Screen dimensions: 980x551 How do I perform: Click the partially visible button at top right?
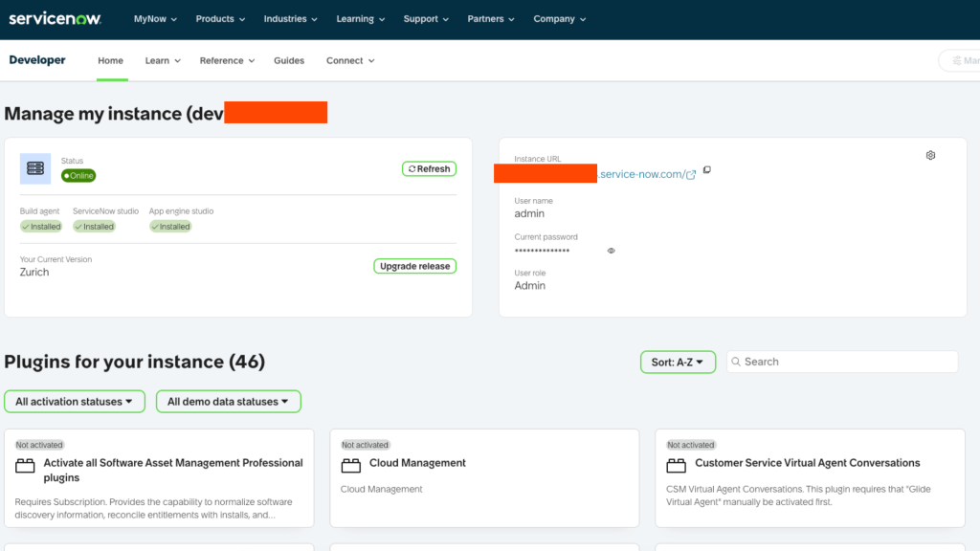coord(960,60)
